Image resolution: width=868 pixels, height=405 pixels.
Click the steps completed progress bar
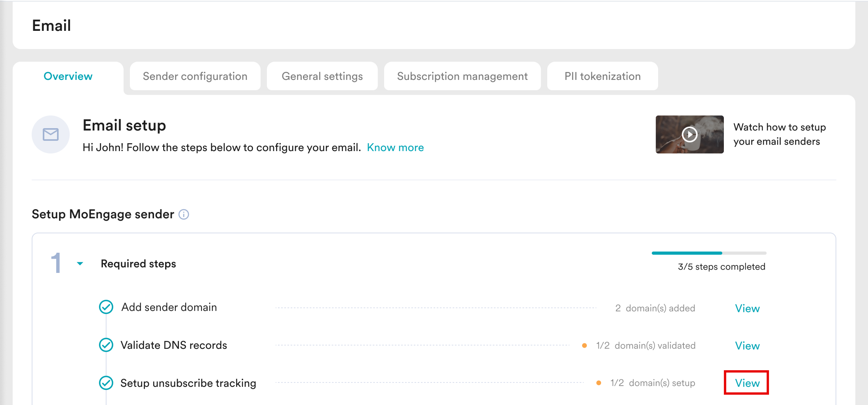709,253
